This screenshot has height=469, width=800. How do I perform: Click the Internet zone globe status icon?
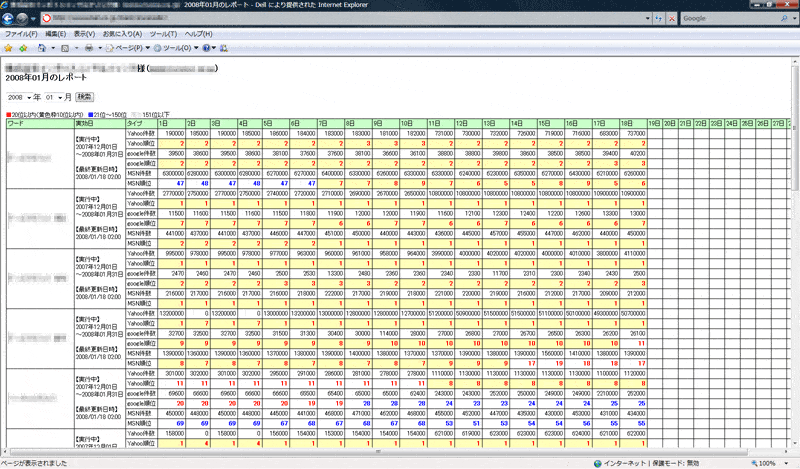coord(598,463)
